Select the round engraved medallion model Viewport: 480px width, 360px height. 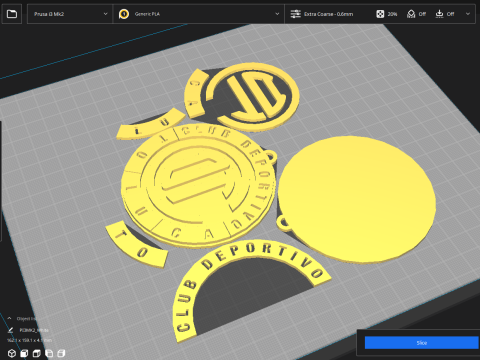198,185
